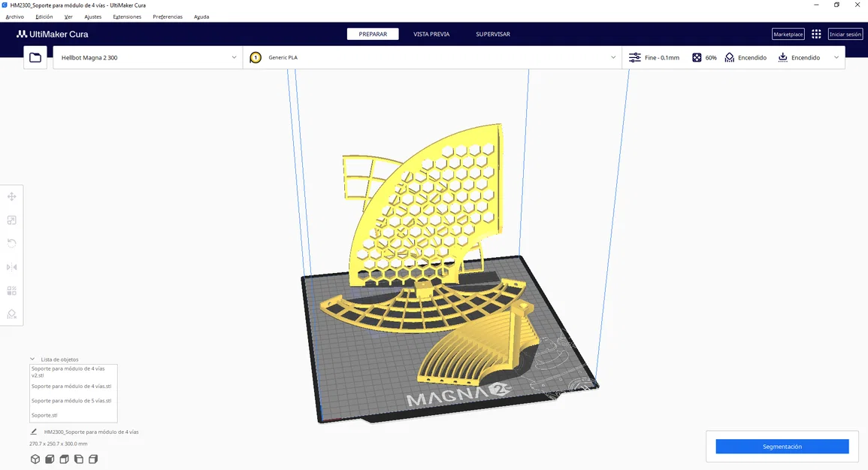868x470 pixels.
Task: Expand the Generic PLA material dropdown
Action: coord(612,58)
